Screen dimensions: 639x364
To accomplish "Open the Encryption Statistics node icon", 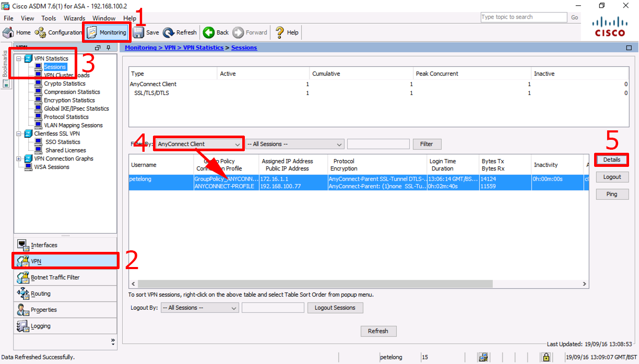I will [x=39, y=100].
